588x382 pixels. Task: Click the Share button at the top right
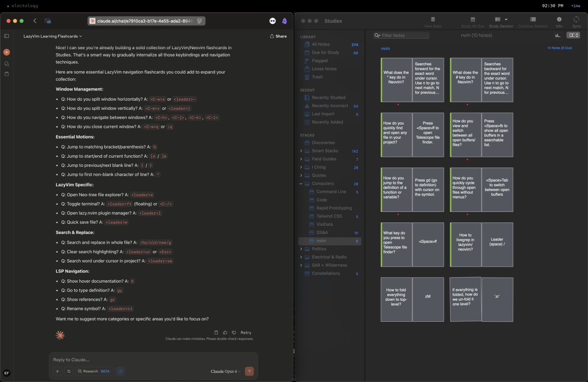point(278,35)
